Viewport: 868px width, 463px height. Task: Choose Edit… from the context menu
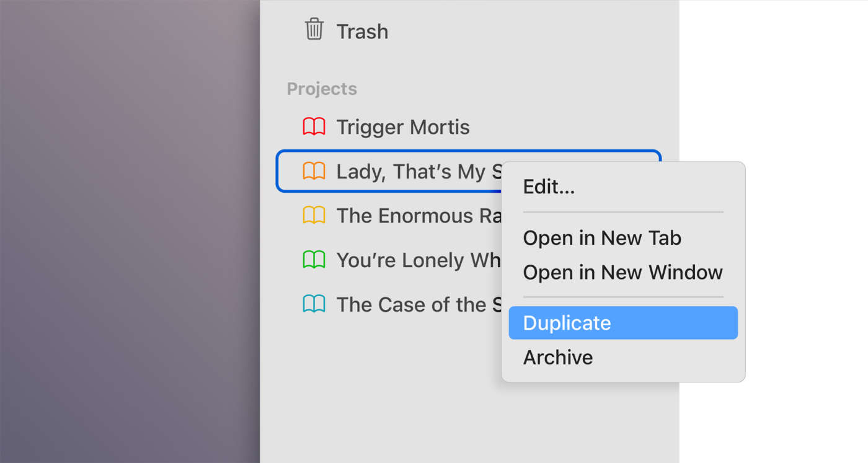pos(549,187)
